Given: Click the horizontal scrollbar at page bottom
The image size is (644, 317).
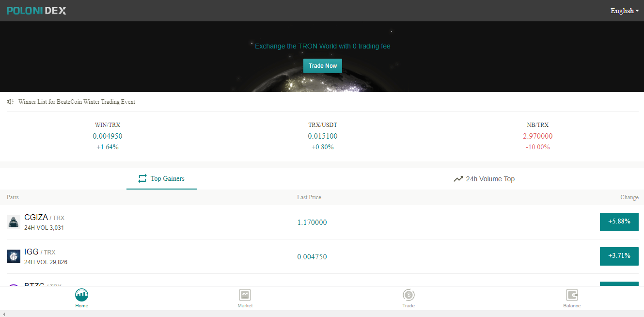Looking at the screenshot, I should pyautogui.click(x=322, y=314).
